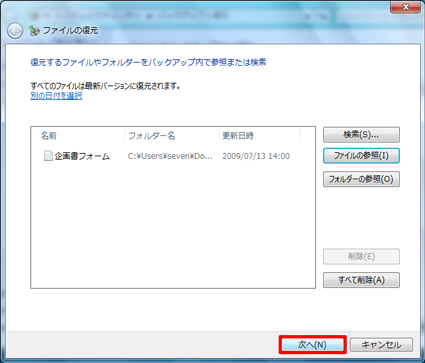Sort by 更新日時 column header

click(x=260, y=136)
